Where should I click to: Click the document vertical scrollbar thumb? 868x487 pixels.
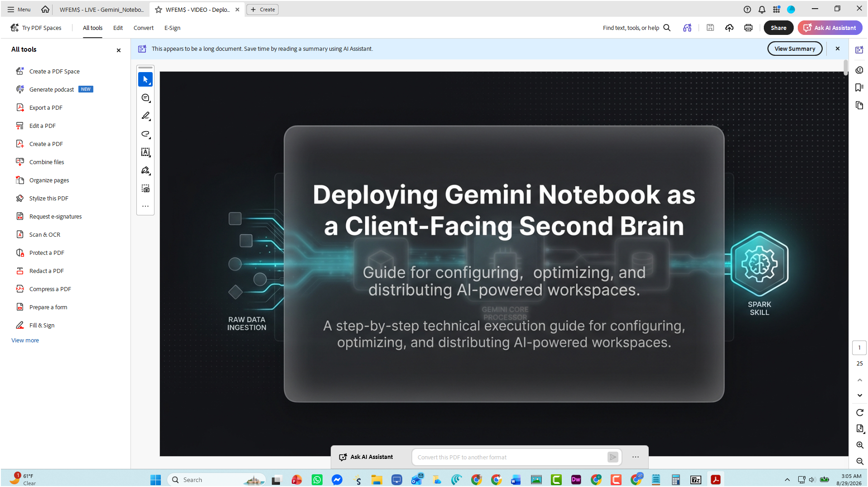tap(845, 68)
